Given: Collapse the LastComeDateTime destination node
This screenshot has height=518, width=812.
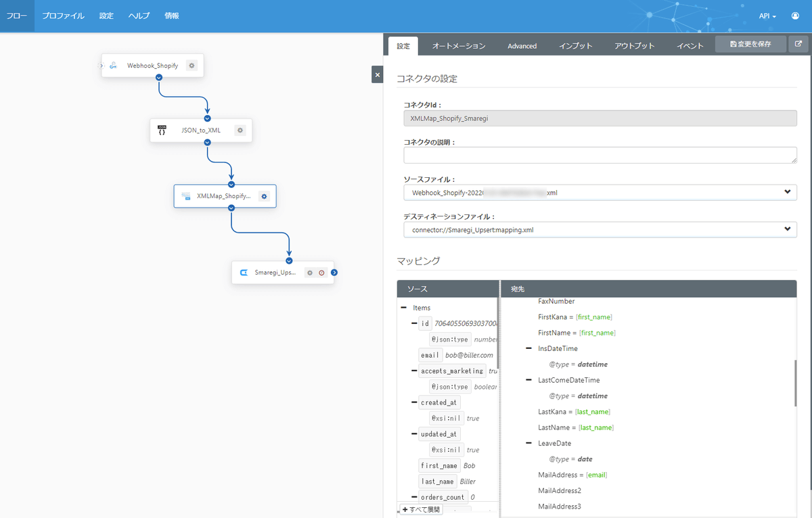Looking at the screenshot, I should (528, 380).
